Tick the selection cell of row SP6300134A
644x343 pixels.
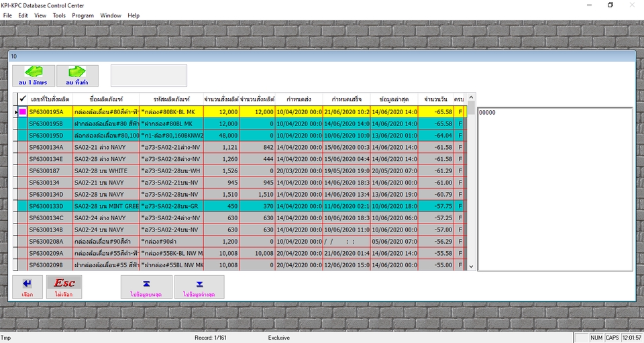click(23, 147)
